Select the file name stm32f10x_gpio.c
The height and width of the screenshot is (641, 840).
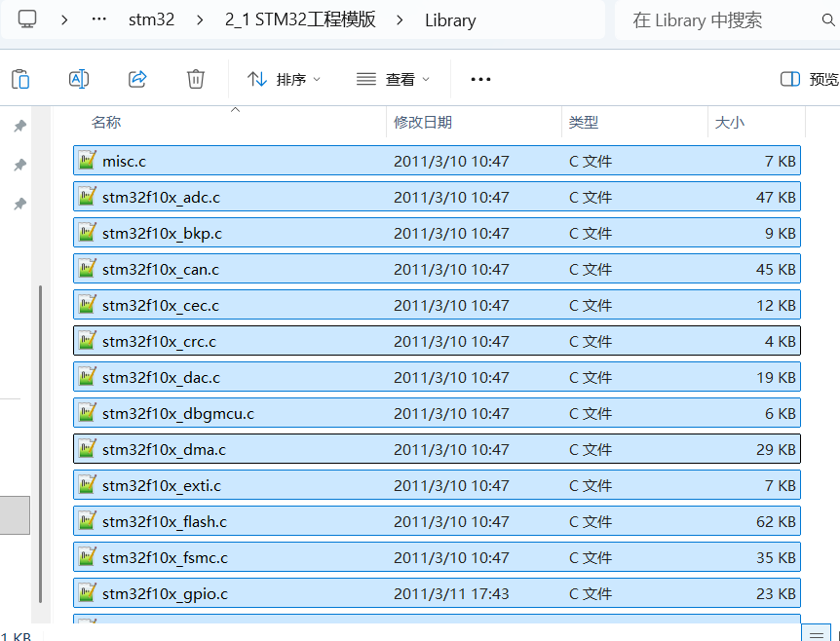pyautogui.click(x=165, y=594)
